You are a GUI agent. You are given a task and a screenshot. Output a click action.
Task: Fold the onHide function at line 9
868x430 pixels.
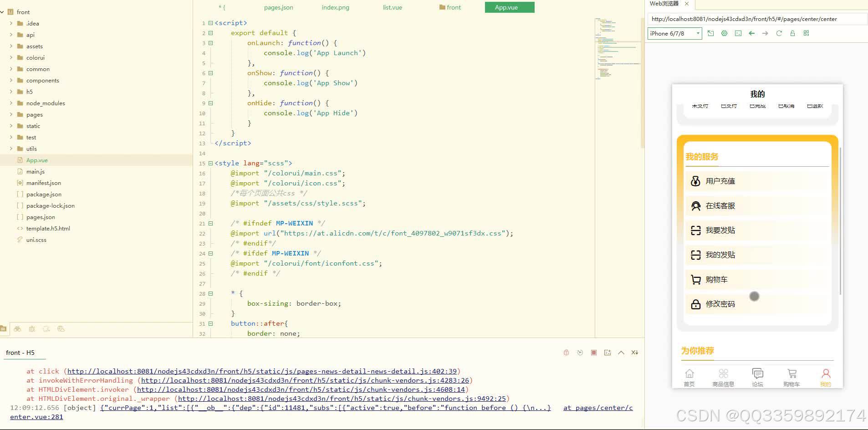tap(210, 103)
